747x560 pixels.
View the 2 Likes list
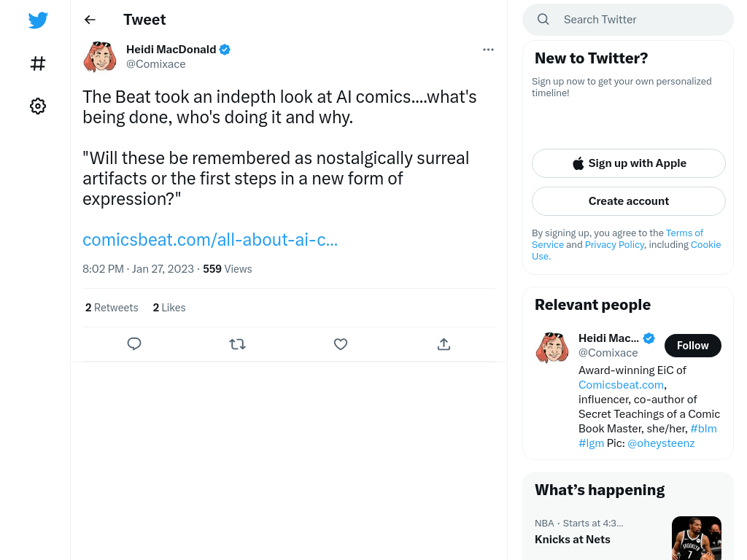(x=169, y=308)
